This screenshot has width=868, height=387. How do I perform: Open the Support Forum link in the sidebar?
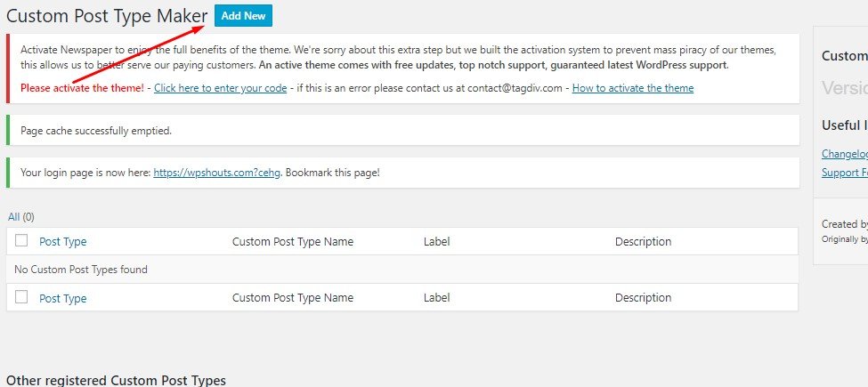tap(844, 172)
